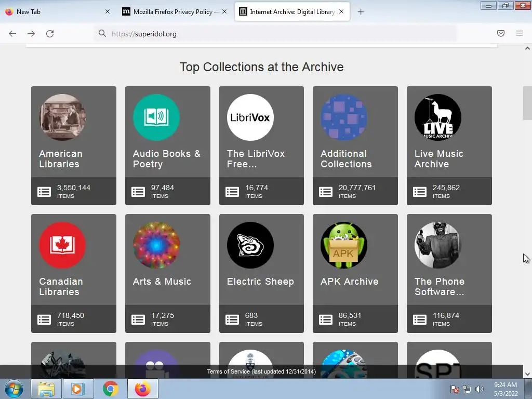The height and width of the screenshot is (399, 532).
Task: Open The LibriVox Free... link
Action: coord(256,159)
